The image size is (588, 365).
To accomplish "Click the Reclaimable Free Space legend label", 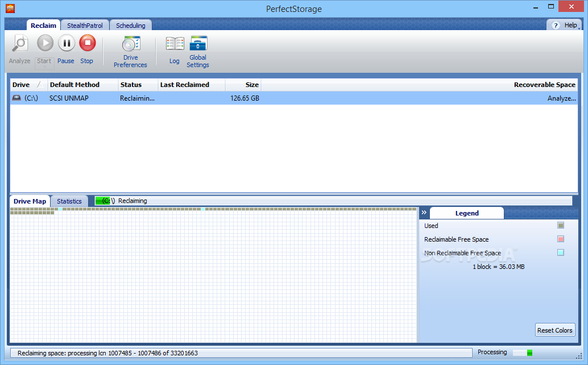I will pyautogui.click(x=457, y=239).
